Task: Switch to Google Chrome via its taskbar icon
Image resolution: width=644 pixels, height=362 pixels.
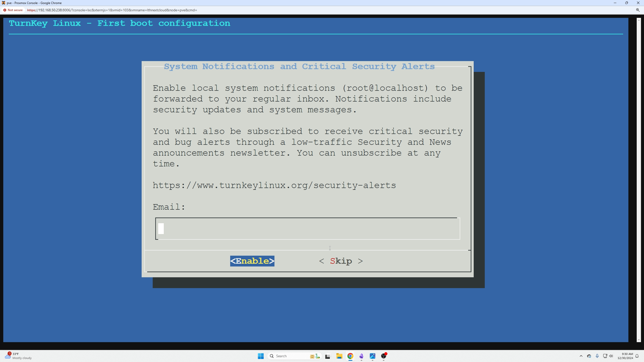Action: pyautogui.click(x=350, y=356)
